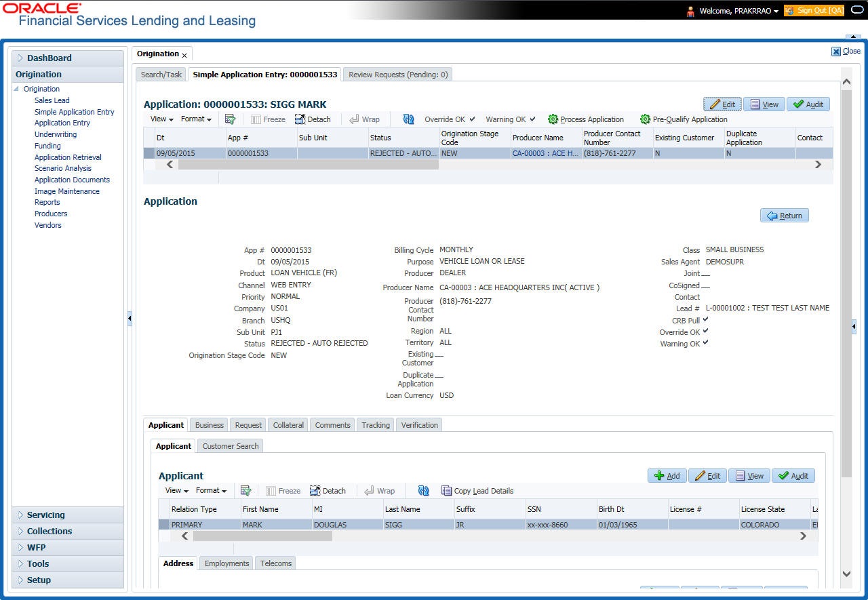
Task: Select the PRIMARY applicant row
Action: [x=488, y=525]
